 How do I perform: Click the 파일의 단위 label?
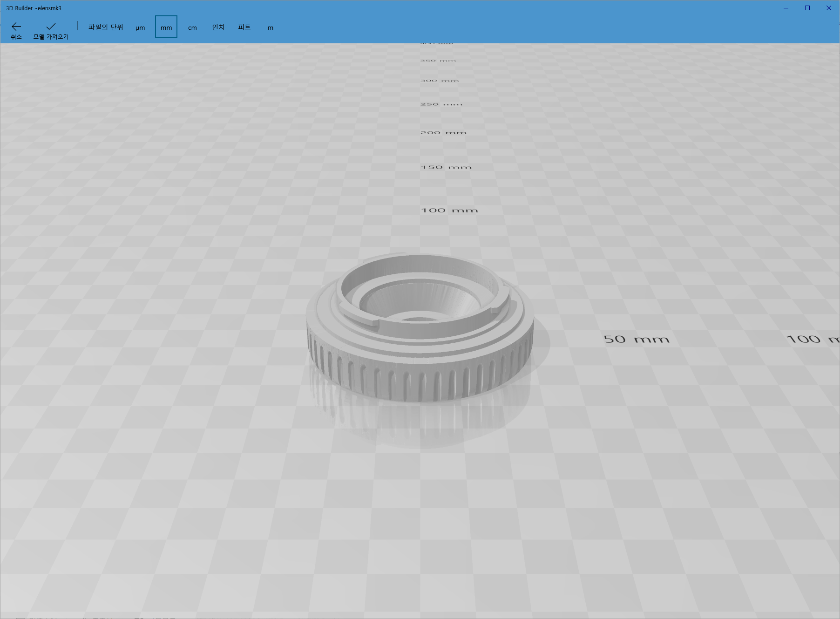click(x=106, y=27)
